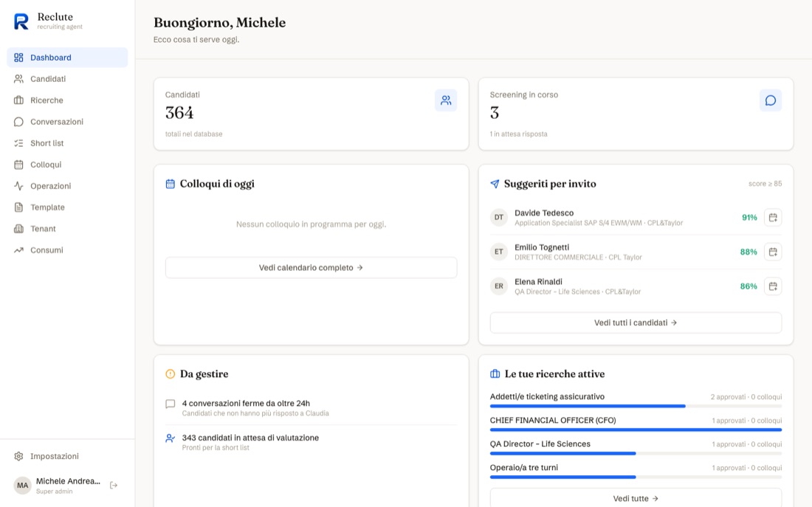
Task: Click QA Director - Life Sciences progress bar
Action: [636, 454]
